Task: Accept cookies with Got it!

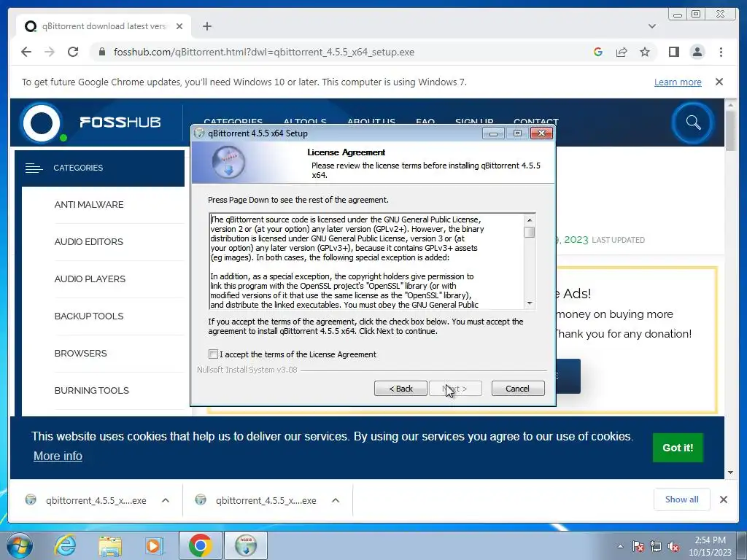Action: tap(678, 448)
